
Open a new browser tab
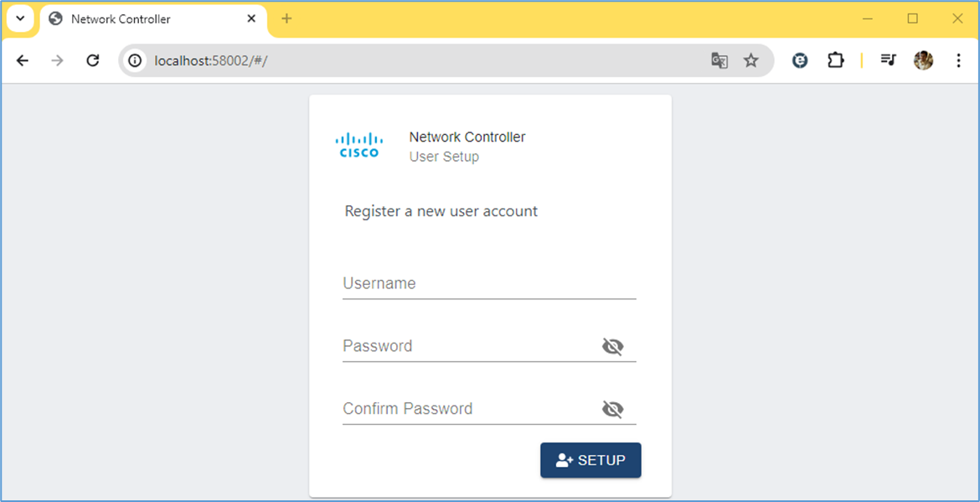coord(286,18)
